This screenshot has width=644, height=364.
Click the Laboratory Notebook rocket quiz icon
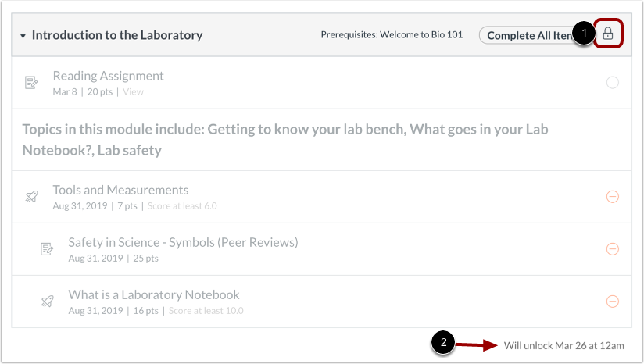point(47,302)
